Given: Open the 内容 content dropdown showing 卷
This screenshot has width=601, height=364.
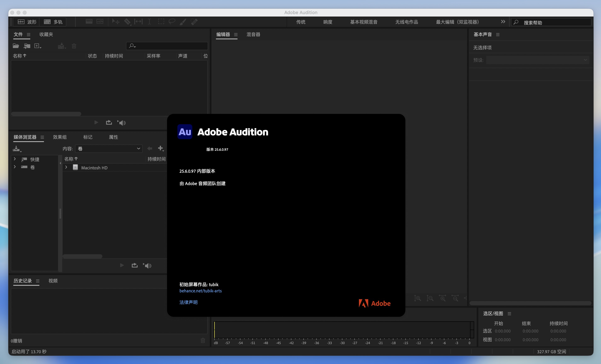Looking at the screenshot, I should click(109, 149).
